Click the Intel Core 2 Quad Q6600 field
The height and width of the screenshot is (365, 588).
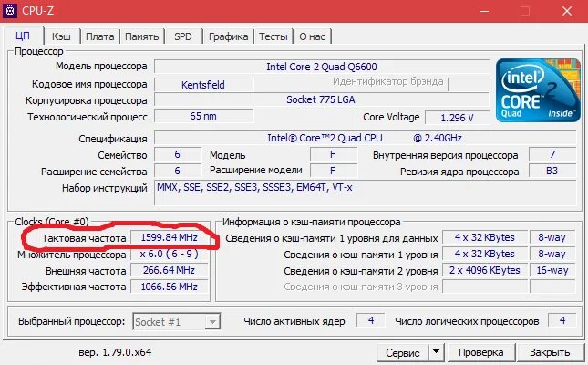click(x=322, y=67)
